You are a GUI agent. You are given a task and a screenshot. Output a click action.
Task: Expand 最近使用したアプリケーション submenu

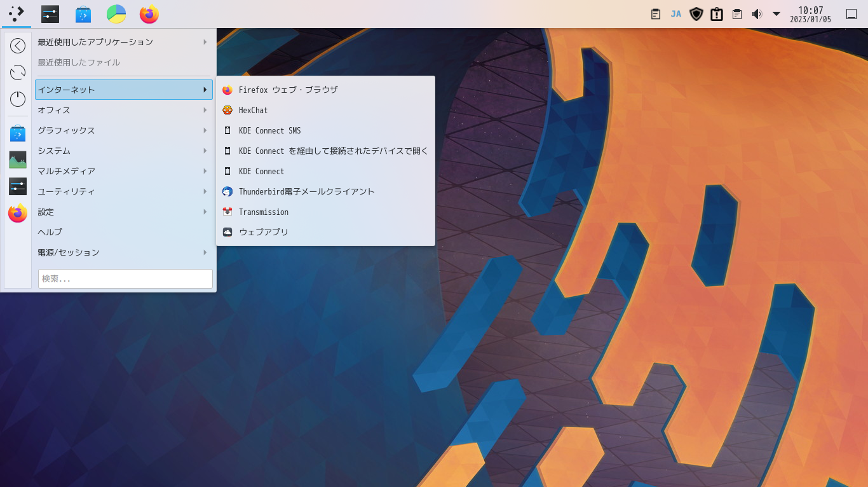pyautogui.click(x=124, y=42)
